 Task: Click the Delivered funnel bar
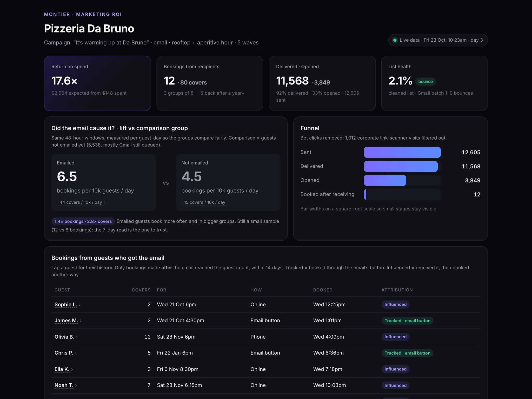coord(401,166)
